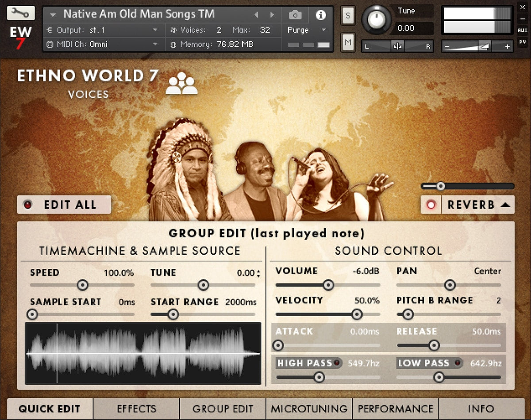This screenshot has width=531, height=420.
Task: Click the reverb amount slider handle
Action: tap(440, 186)
